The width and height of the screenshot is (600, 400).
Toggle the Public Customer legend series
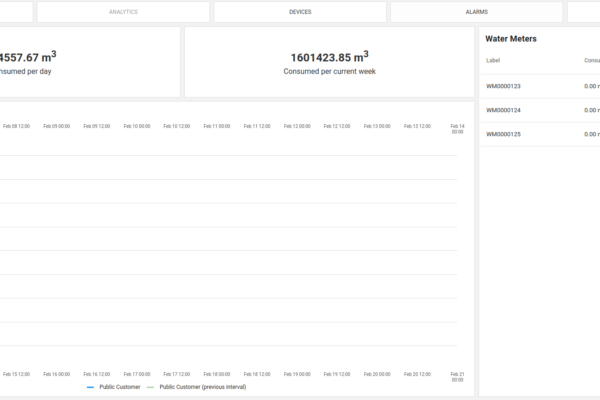click(120, 386)
